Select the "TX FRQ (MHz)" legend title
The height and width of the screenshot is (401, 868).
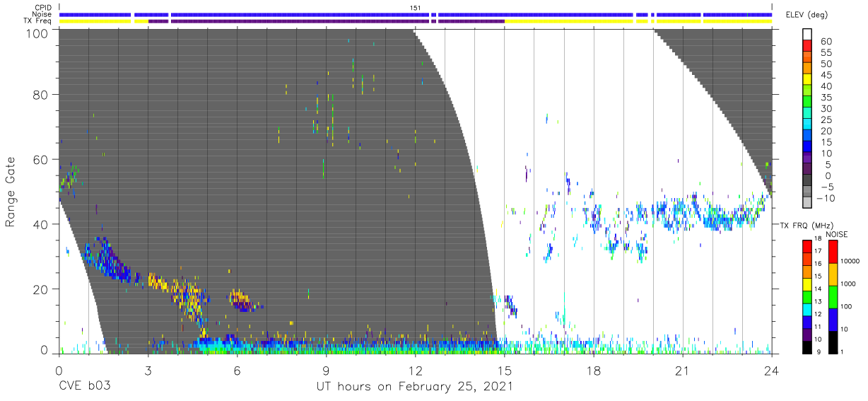(x=803, y=225)
